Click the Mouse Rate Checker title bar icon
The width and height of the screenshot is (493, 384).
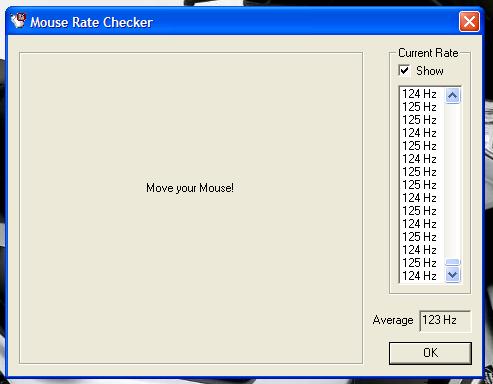click(18, 21)
